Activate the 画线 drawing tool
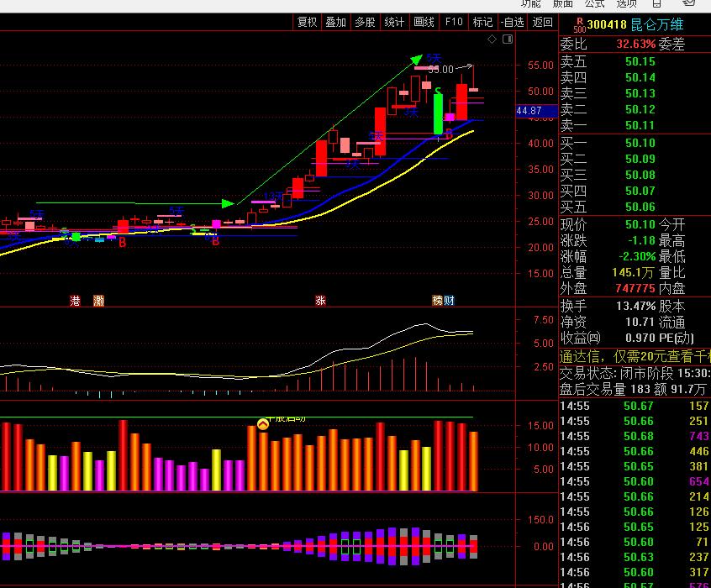Image resolution: width=711 pixels, height=588 pixels. tap(424, 22)
